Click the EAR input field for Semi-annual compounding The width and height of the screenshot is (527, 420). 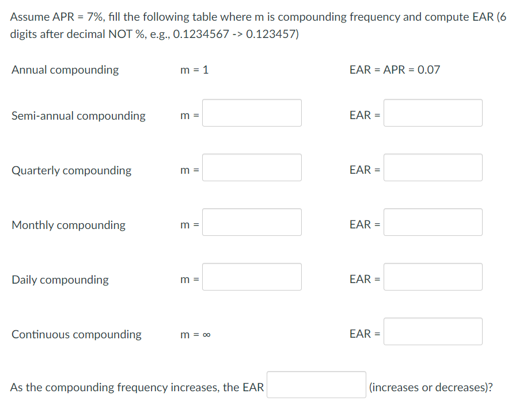[x=433, y=113]
